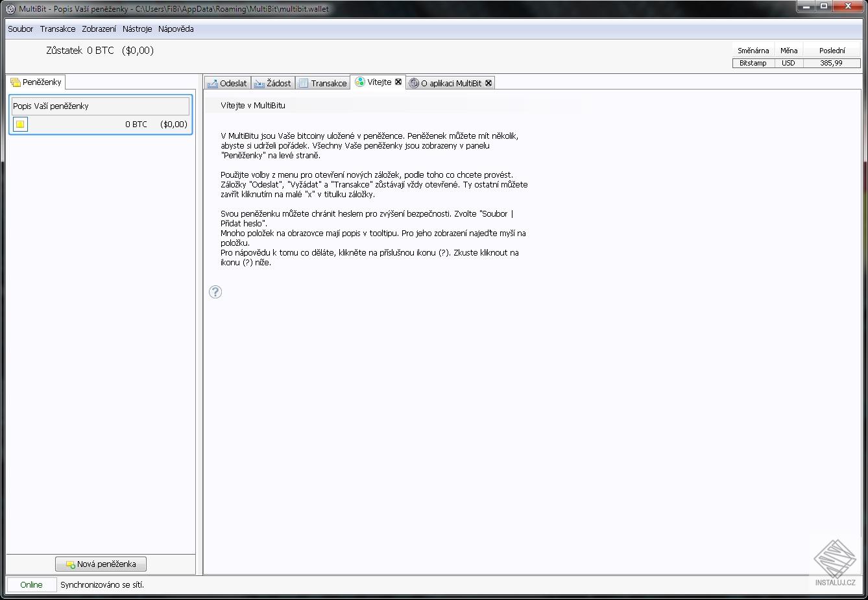Open the Transakce menu
Image resolution: width=868 pixels, height=600 pixels.
(58, 29)
